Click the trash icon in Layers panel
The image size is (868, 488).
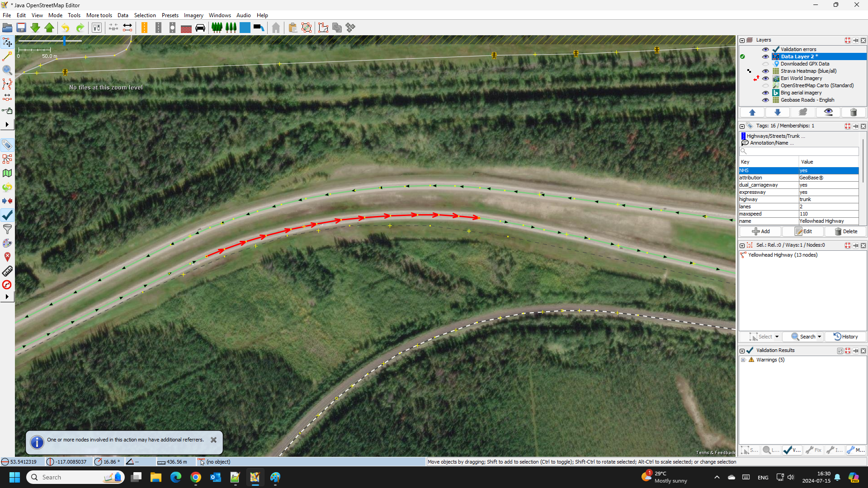click(x=853, y=112)
